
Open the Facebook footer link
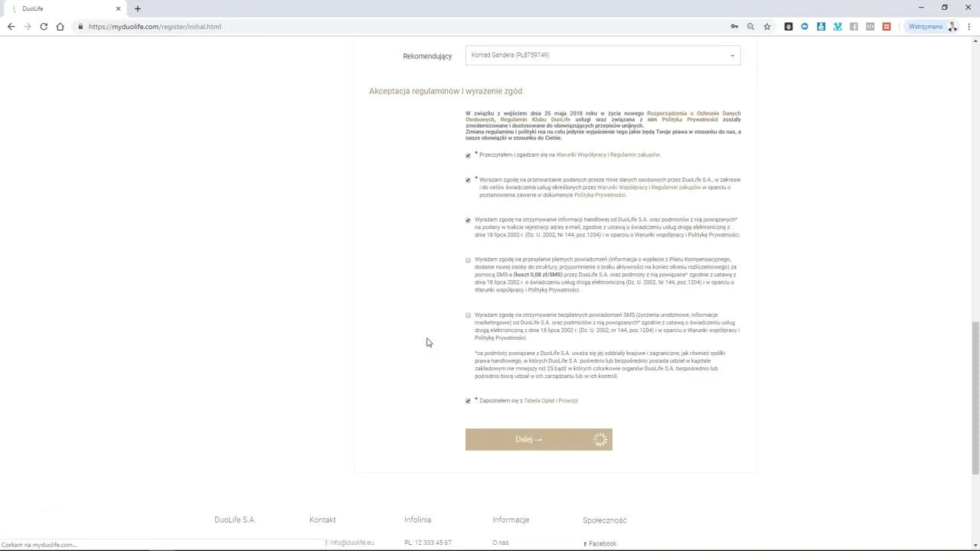(x=602, y=543)
